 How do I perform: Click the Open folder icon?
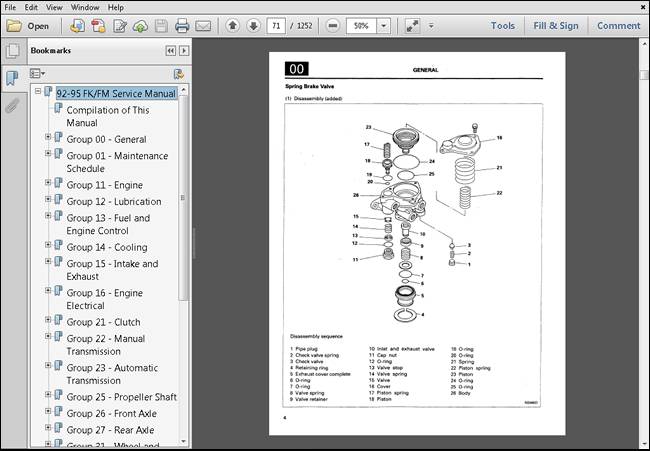14,26
